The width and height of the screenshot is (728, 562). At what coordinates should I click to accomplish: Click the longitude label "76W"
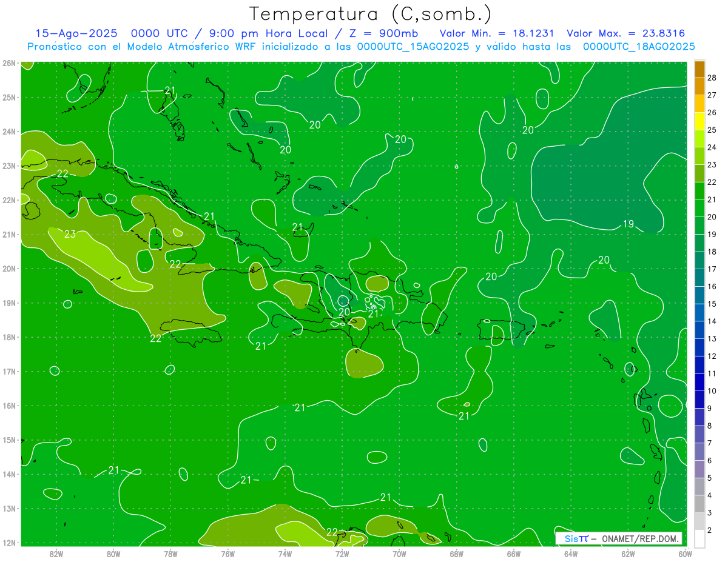[x=227, y=554]
